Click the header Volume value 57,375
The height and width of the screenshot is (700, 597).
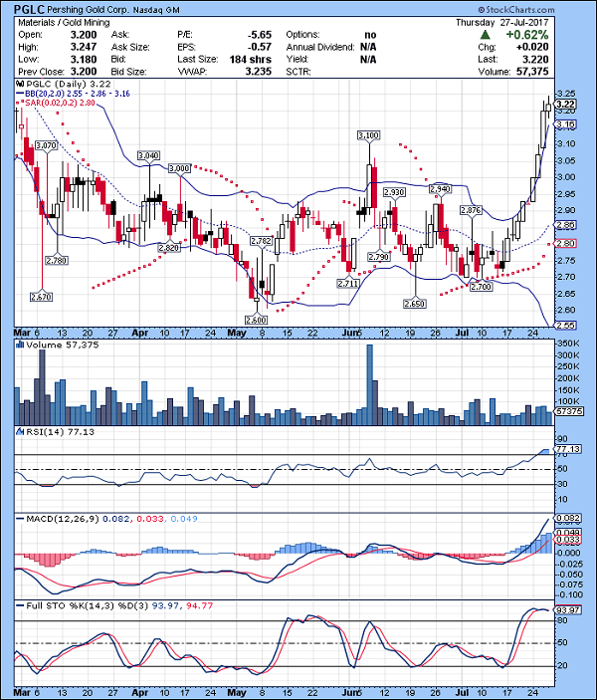[532, 72]
